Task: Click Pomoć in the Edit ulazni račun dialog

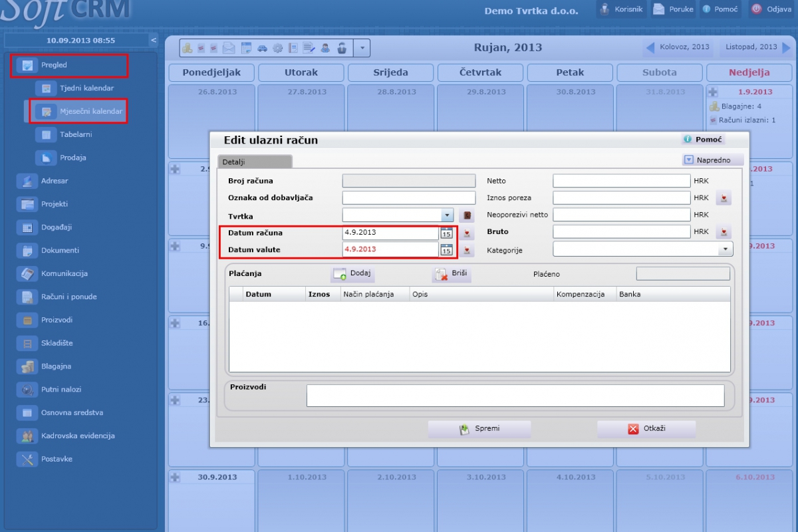Action: [704, 140]
